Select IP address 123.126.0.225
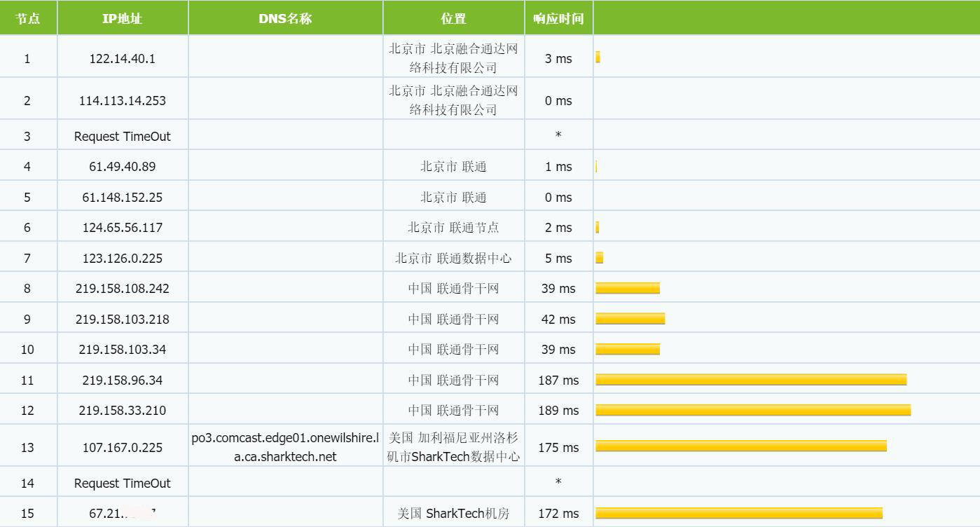980x527 pixels. coord(123,259)
